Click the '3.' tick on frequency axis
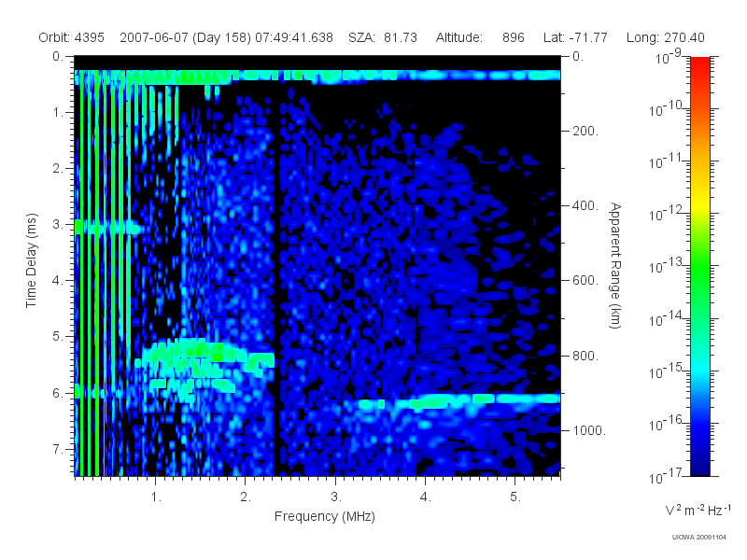Viewport: 747px width, 560px height. click(336, 497)
